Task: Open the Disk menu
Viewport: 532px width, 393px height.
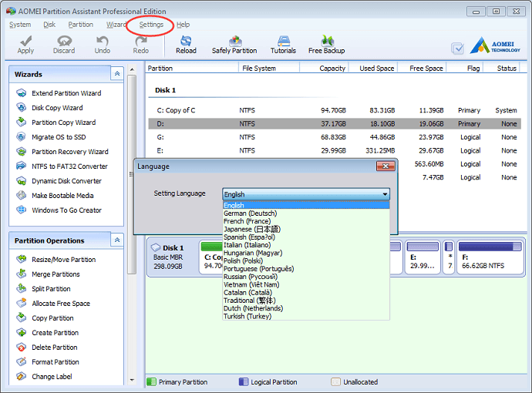Action: pyautogui.click(x=49, y=25)
